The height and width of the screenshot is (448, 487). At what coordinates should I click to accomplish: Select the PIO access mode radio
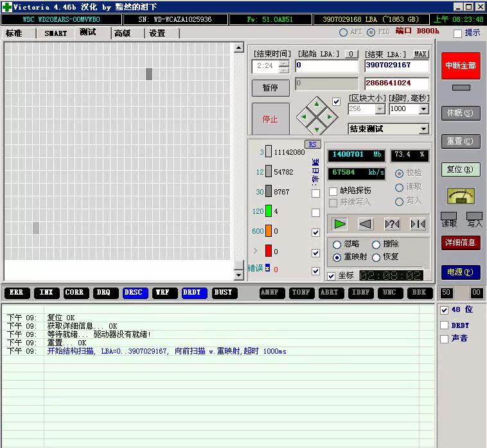pos(371,32)
